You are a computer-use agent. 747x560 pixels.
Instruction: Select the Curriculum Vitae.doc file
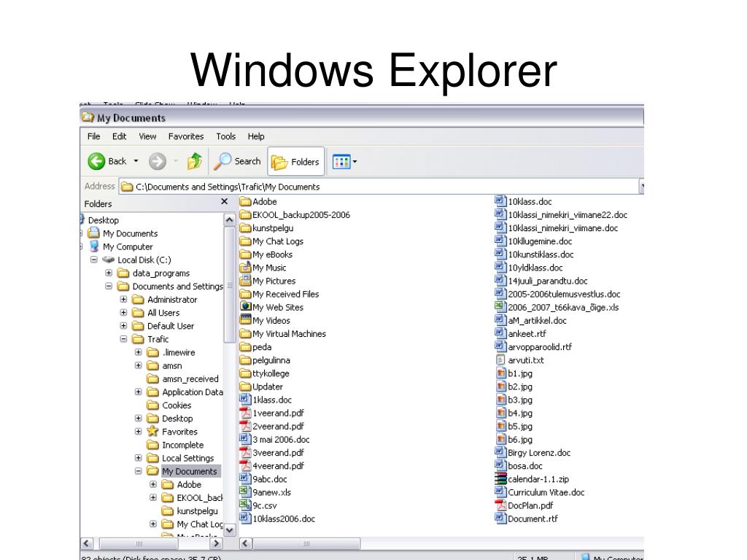click(540, 492)
